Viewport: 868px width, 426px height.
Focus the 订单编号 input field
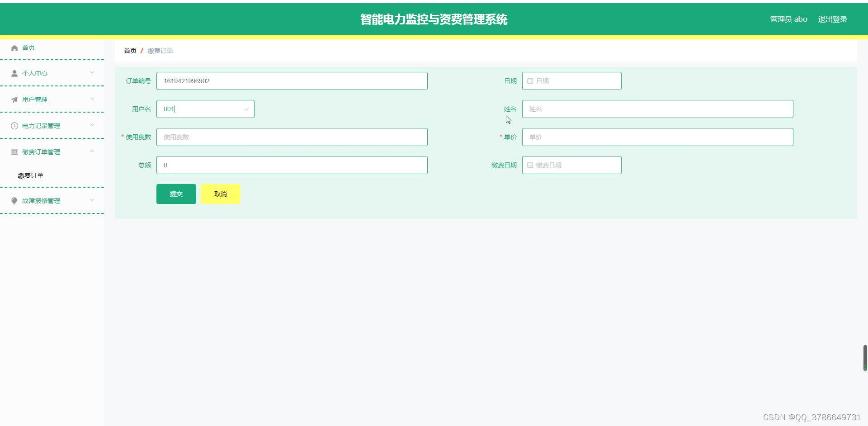click(x=292, y=81)
